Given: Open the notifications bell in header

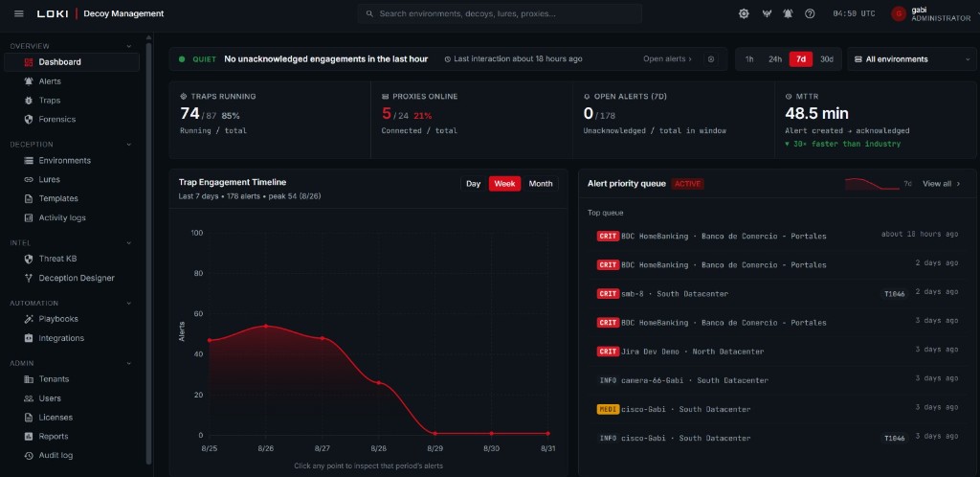Looking at the screenshot, I should click(x=789, y=13).
